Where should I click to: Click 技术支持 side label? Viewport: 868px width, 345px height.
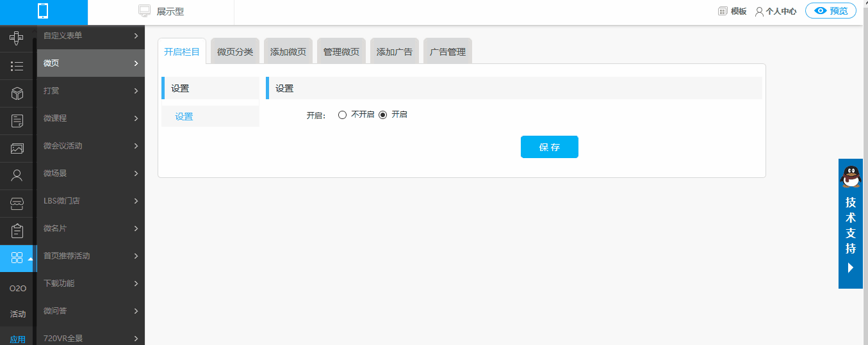click(x=851, y=225)
